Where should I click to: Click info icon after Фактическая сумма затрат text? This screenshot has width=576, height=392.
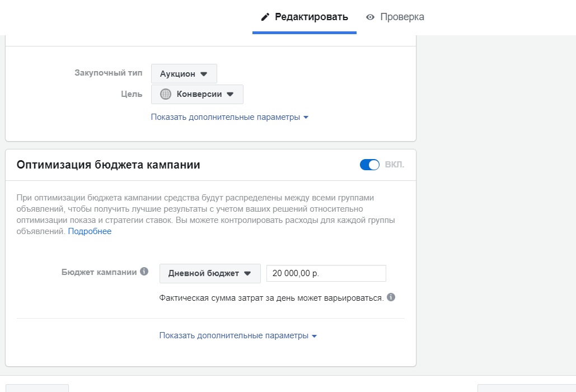click(x=391, y=297)
